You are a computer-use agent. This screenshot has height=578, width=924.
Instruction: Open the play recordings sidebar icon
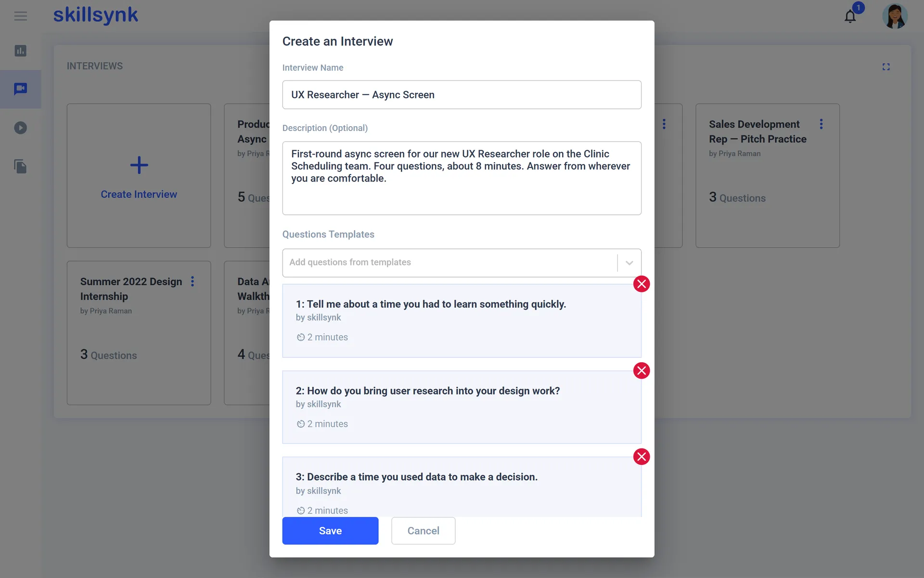click(20, 128)
